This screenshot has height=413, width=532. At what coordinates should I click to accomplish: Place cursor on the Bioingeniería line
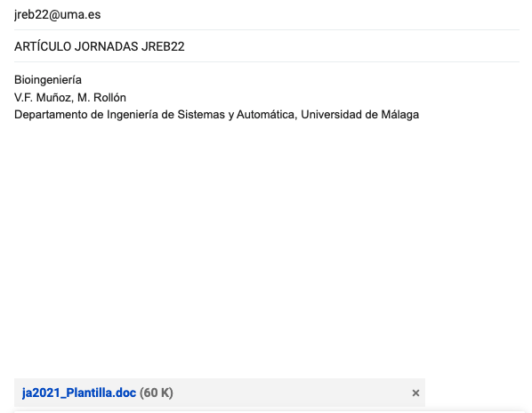pyautogui.click(x=48, y=80)
